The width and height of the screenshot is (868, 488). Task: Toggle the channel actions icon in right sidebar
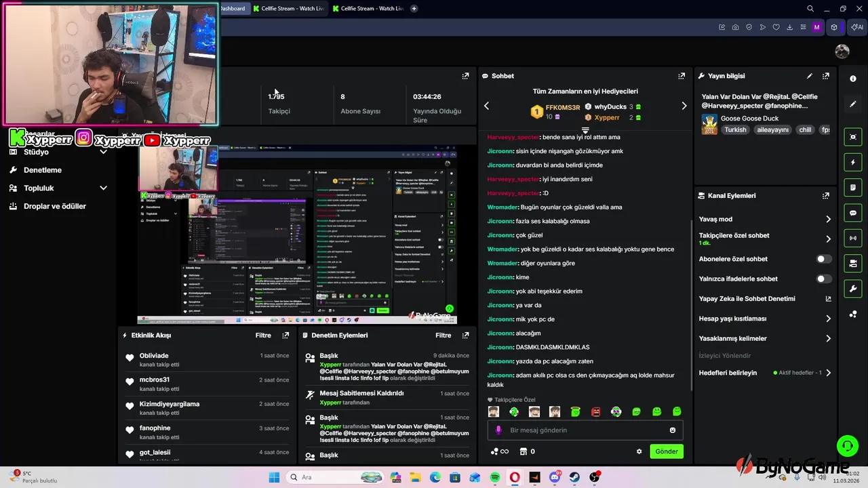coord(853,263)
